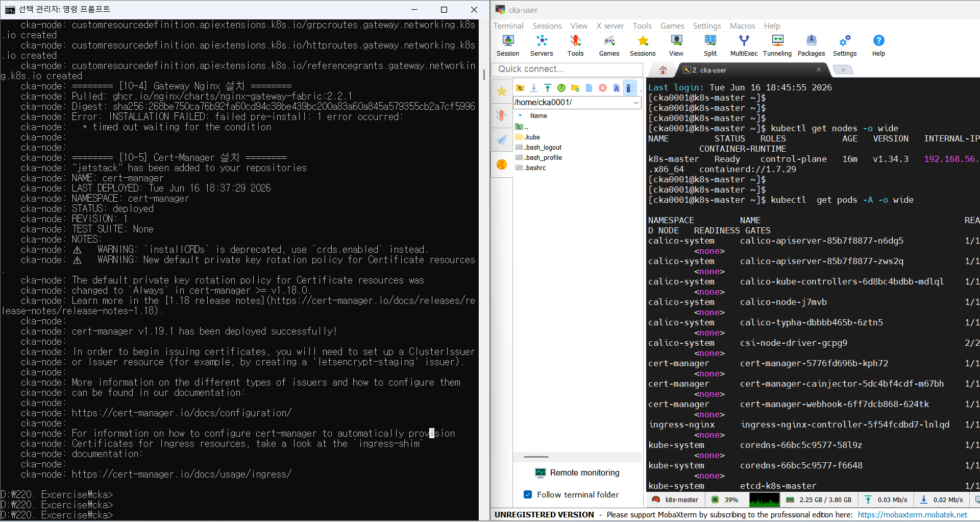Screen dimensions: 980x522
Task: Click the Games toolbar icon
Action: click(x=609, y=45)
